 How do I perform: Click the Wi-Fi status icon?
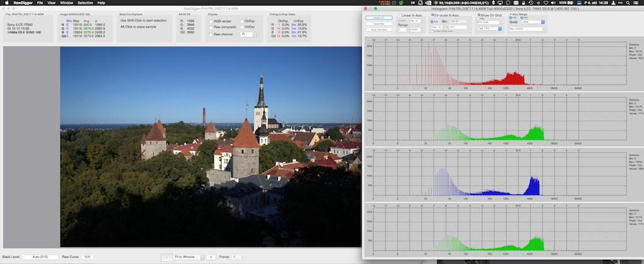(546, 3)
